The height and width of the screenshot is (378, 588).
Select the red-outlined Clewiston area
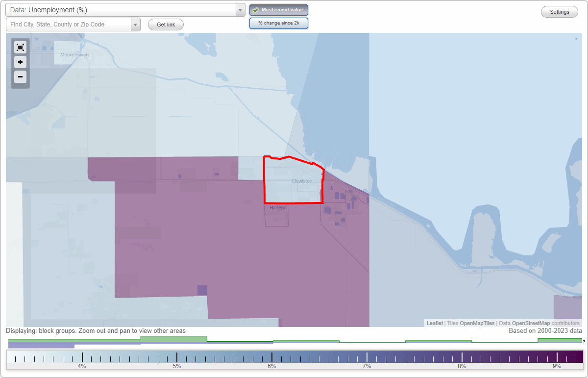(294, 181)
